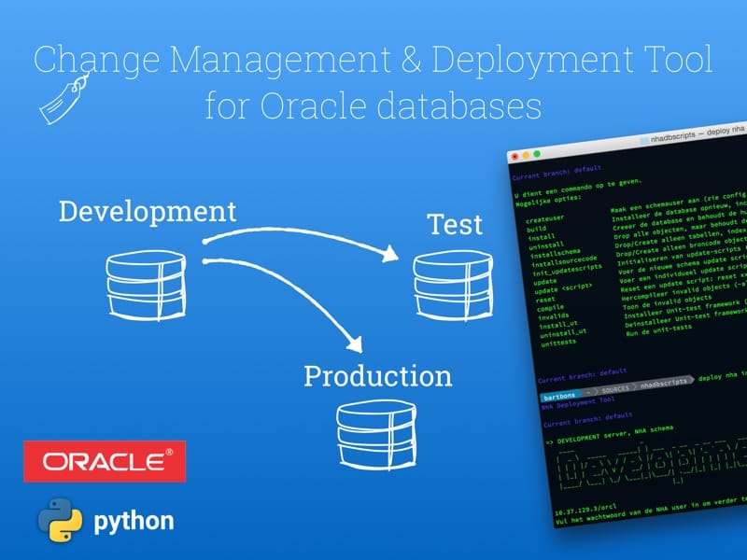747x560 pixels.
Task: Click the Python snake logo icon
Action: 60,520
